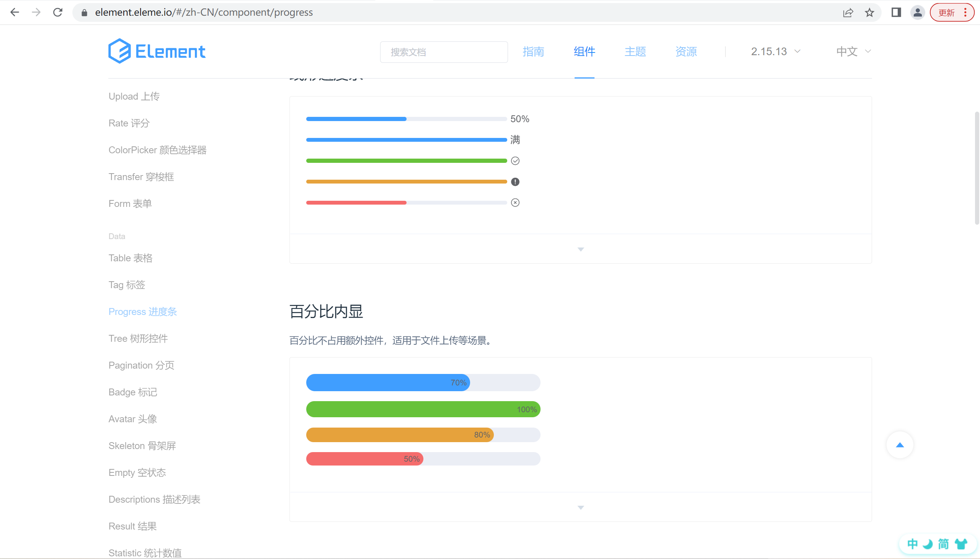Click the 简 simplified Chinese toggle
980x559 pixels.
[944, 544]
